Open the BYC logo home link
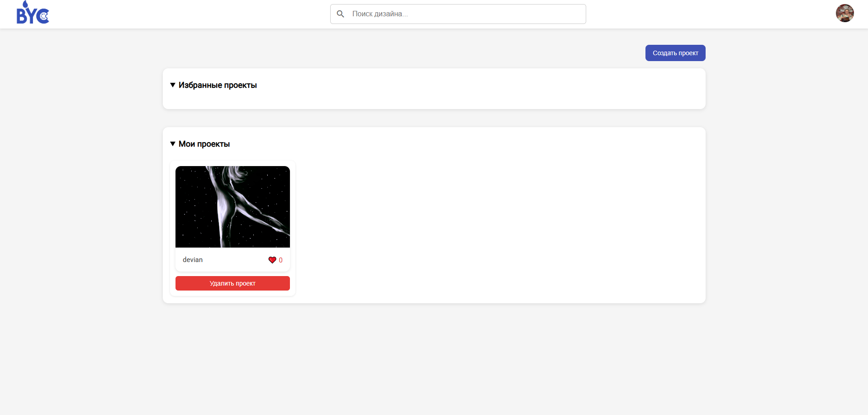Viewport: 868px width, 415px height. 33,13
